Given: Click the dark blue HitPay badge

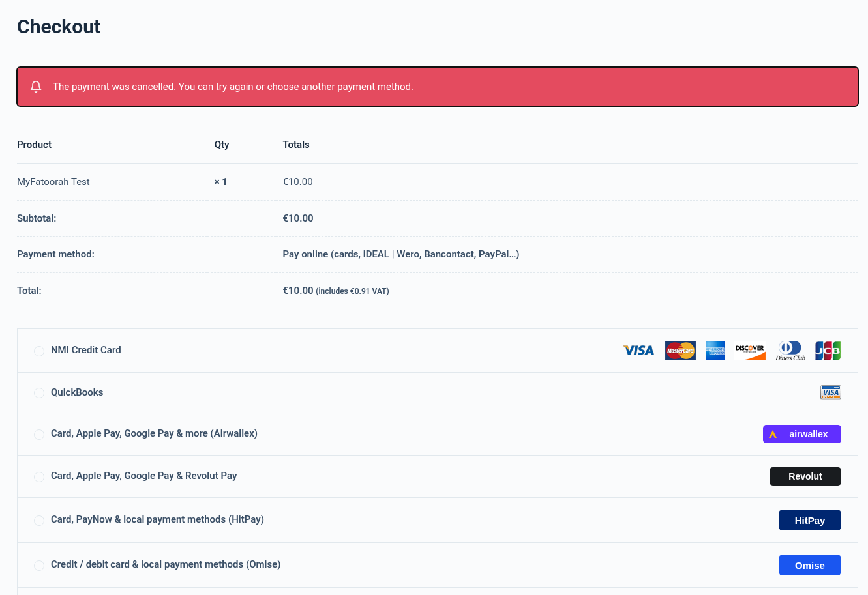Looking at the screenshot, I should click(x=810, y=520).
